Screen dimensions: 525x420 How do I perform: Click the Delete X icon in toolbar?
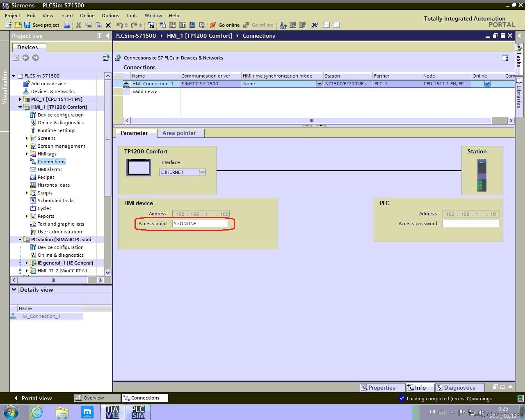pyautogui.click(x=108, y=25)
